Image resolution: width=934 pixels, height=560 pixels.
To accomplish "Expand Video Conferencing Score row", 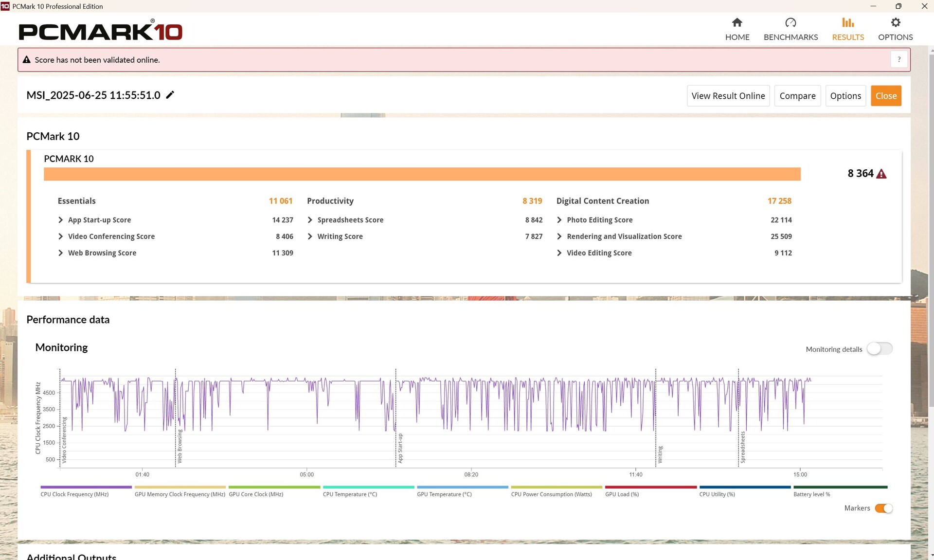I will pyautogui.click(x=61, y=236).
